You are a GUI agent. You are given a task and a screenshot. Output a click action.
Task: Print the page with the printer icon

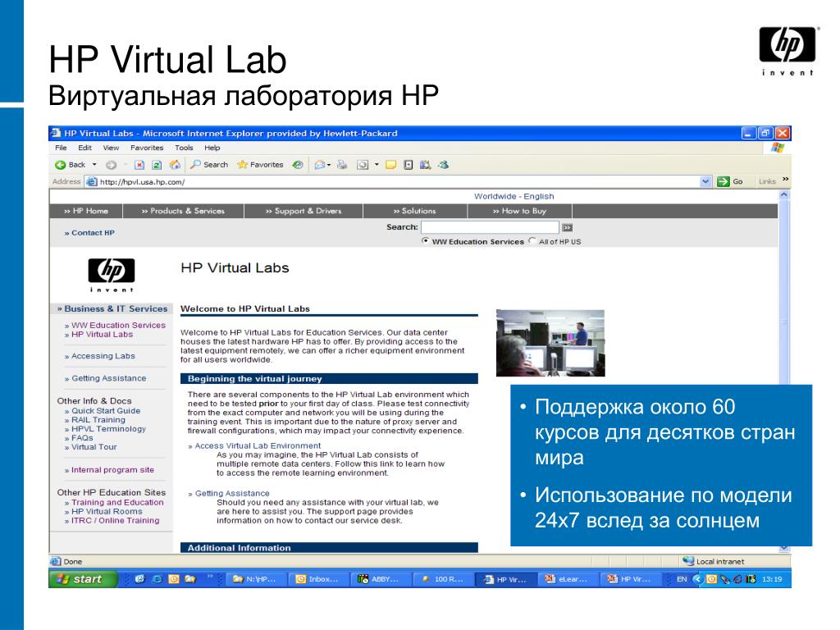point(342,165)
